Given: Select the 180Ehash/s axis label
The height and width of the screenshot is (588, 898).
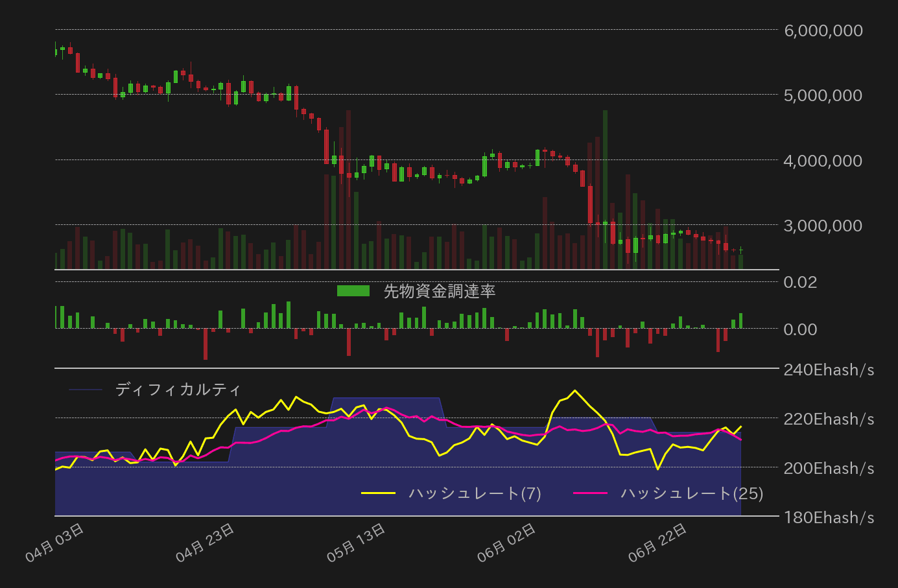Looking at the screenshot, I should click(x=828, y=518).
